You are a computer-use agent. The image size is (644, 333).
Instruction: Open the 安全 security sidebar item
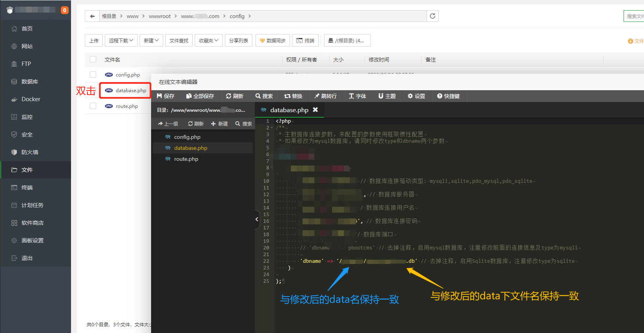tap(35, 135)
